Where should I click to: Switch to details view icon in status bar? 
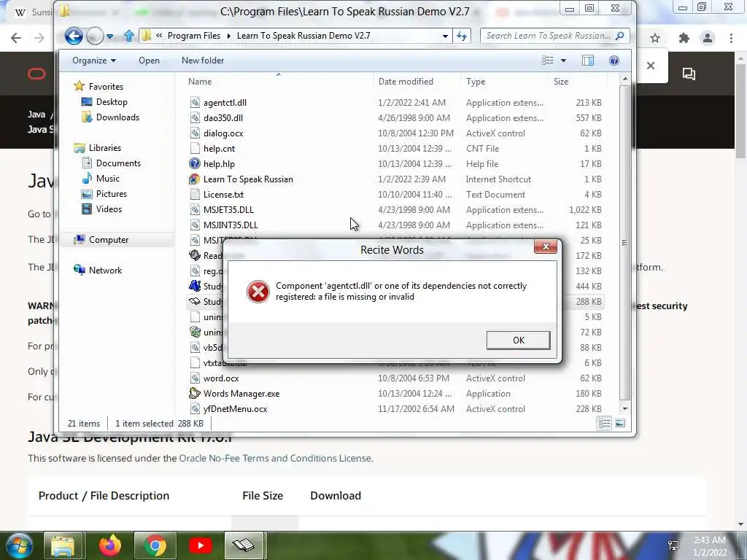[x=604, y=423]
